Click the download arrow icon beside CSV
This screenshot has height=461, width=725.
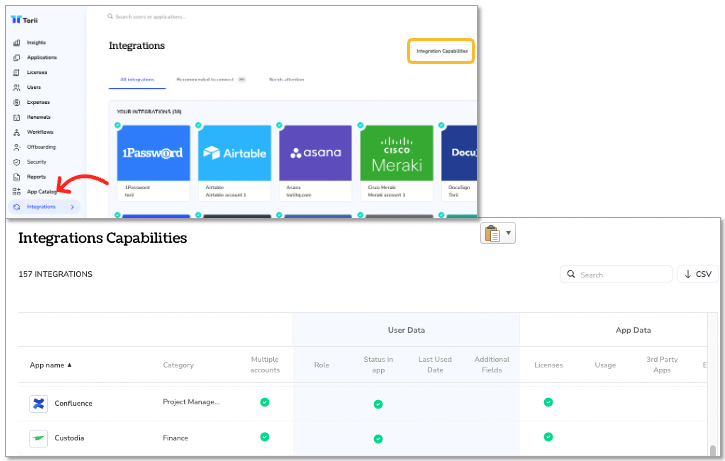tap(688, 274)
